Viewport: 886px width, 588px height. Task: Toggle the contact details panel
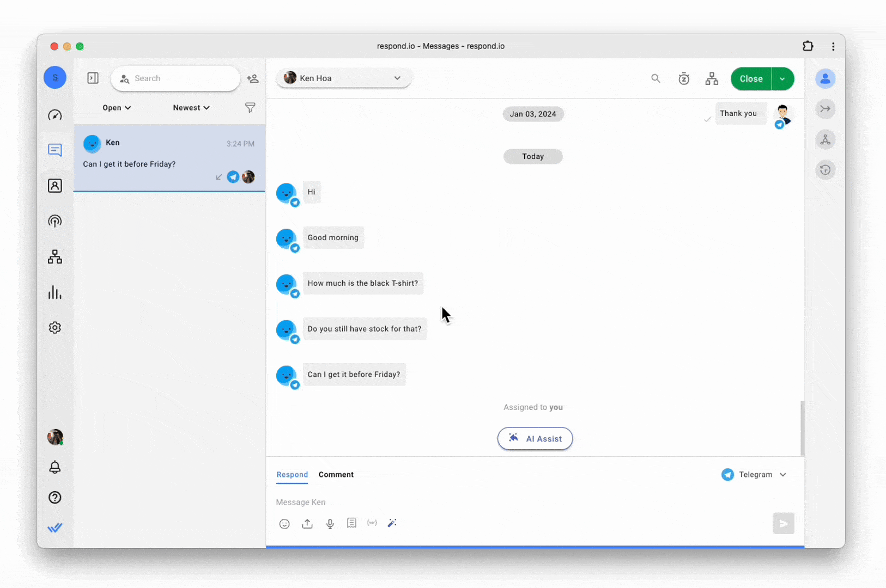click(x=825, y=79)
